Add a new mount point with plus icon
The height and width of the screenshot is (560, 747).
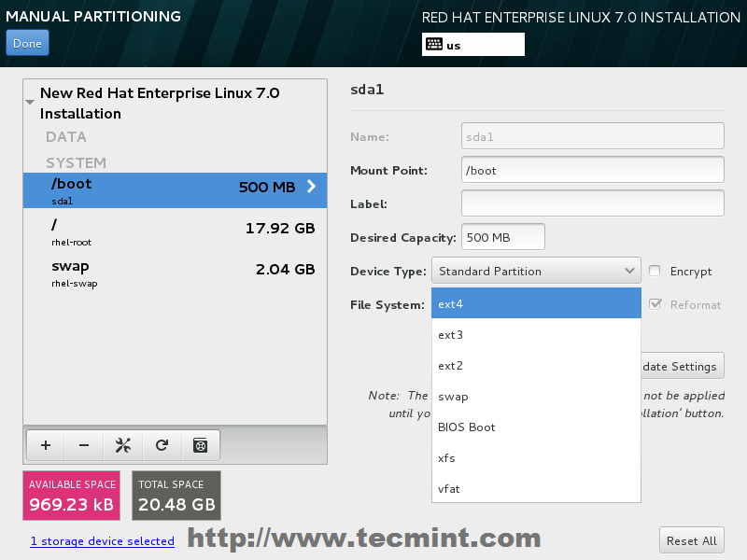click(46, 445)
